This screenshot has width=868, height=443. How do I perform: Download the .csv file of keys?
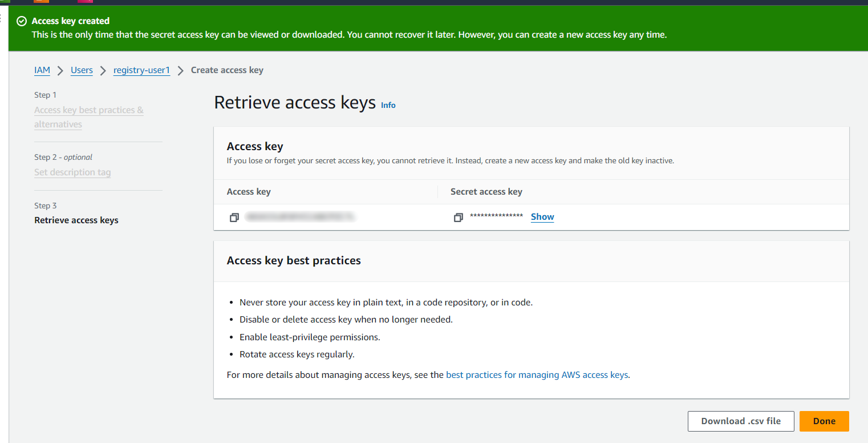tap(740, 421)
